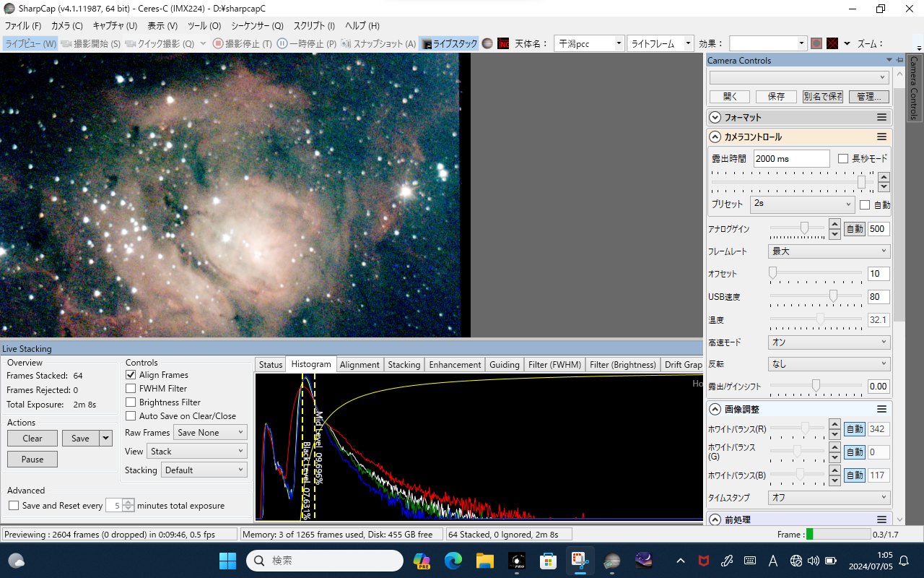The width and height of the screenshot is (924, 578).
Task: Enable the preset 自動 checkbox
Action: tap(865, 205)
